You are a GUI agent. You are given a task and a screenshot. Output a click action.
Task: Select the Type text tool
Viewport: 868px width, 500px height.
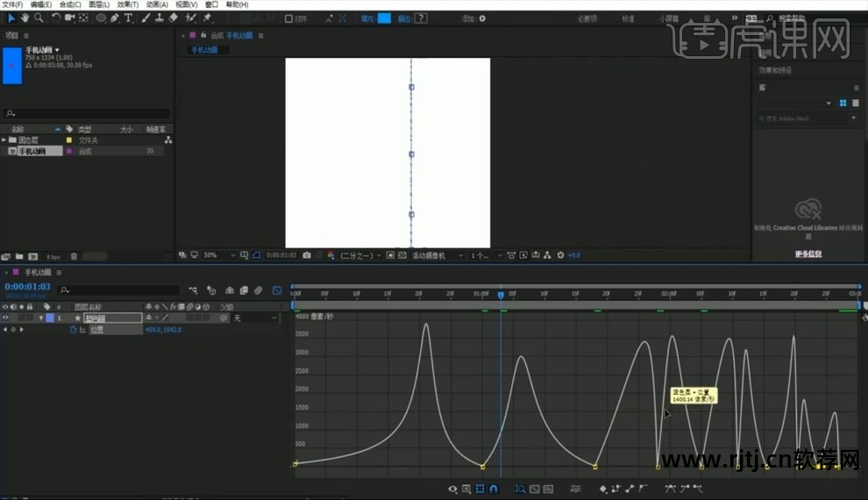click(x=128, y=18)
